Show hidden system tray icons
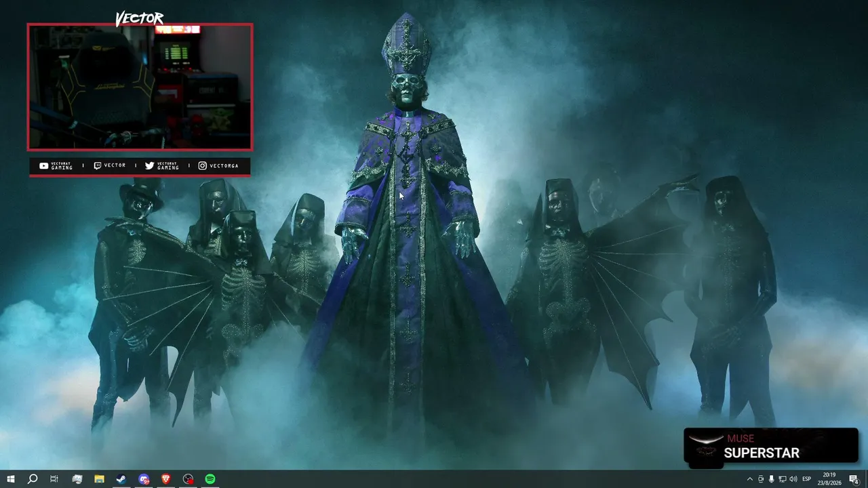Viewport: 868px width, 488px height. pos(749,479)
